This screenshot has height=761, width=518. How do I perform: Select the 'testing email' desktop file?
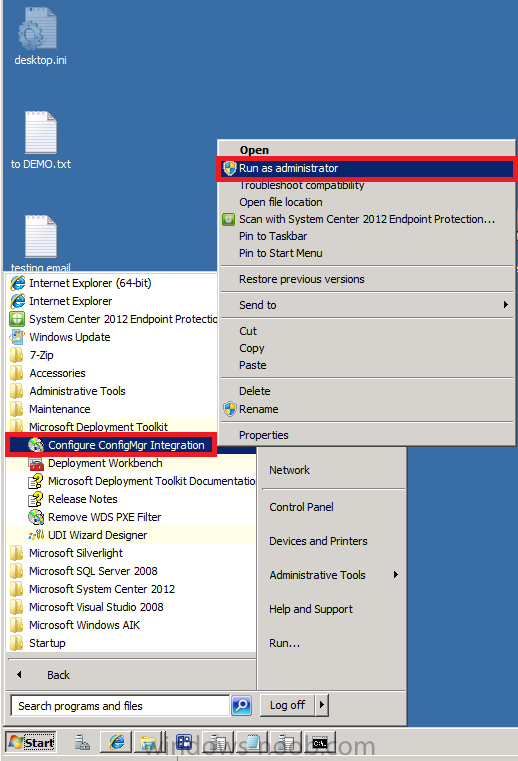pos(41,244)
